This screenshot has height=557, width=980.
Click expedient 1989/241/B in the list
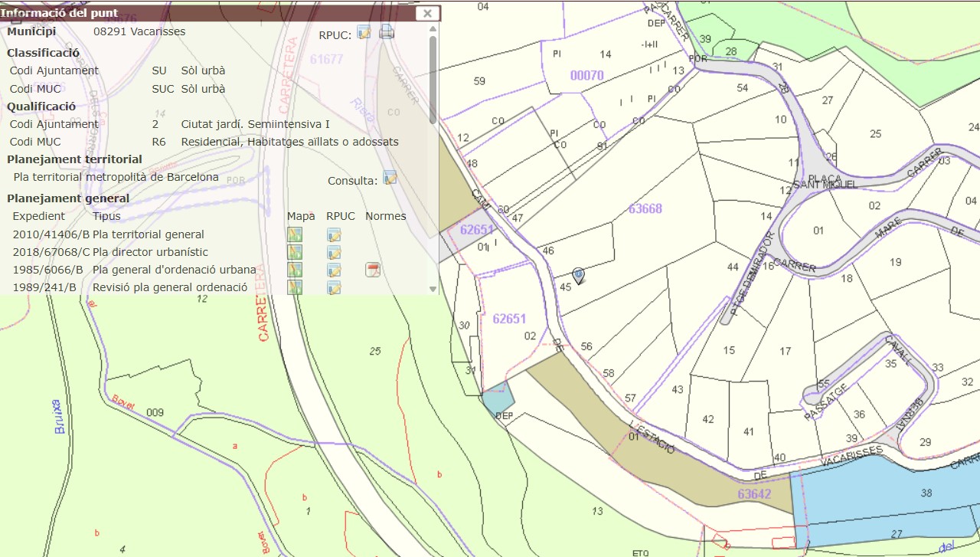(44, 287)
